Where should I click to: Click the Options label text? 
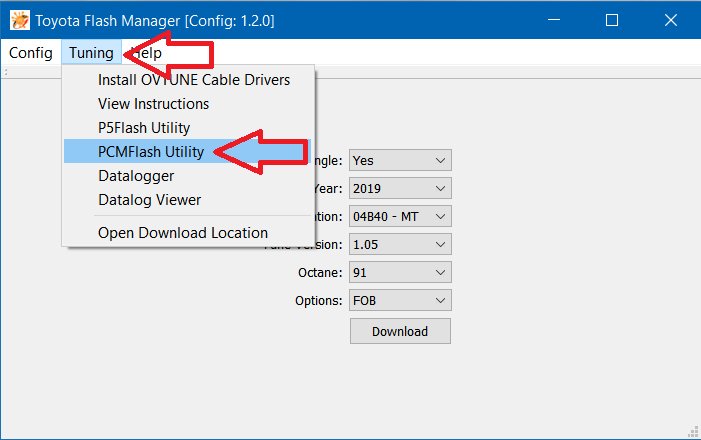pos(319,301)
